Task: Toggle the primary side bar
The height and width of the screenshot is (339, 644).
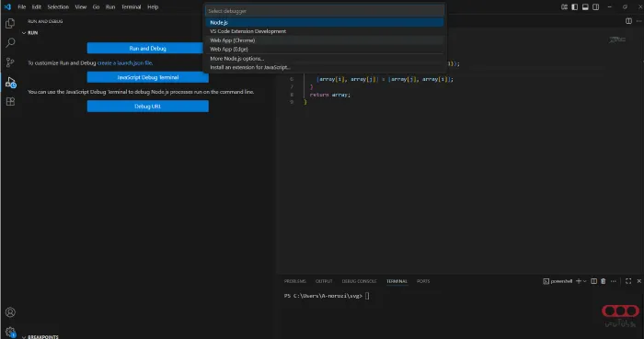Action: coord(575,7)
